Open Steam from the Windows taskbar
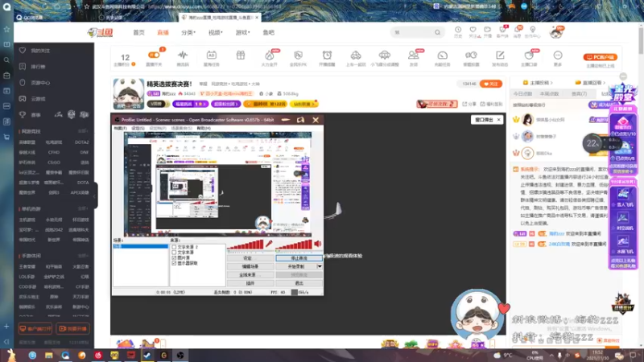This screenshot has height=362, width=644. point(147,355)
